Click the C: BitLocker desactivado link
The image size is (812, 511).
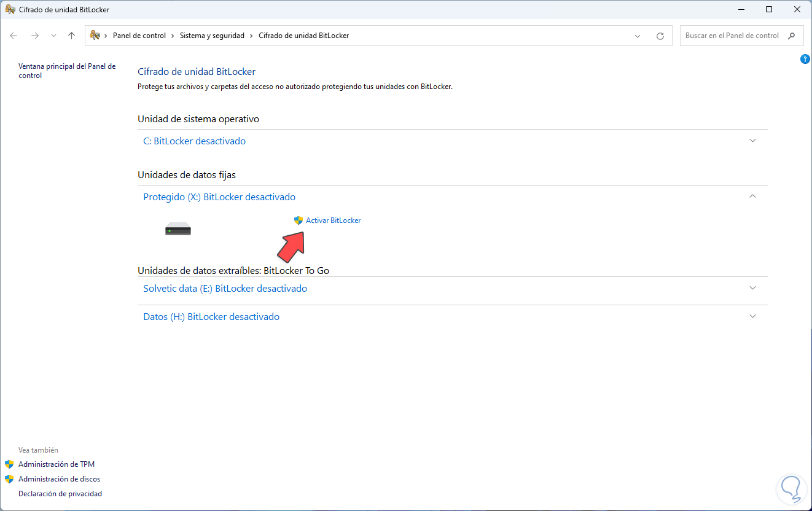point(194,141)
